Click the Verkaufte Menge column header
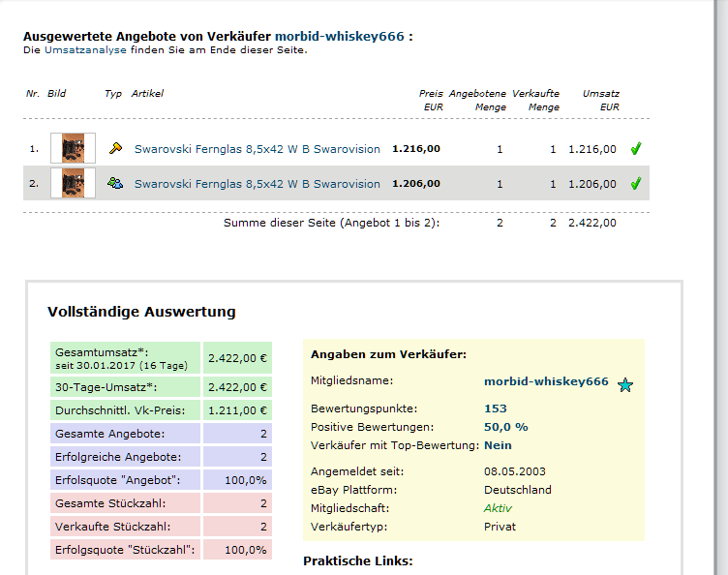728x575 pixels. 535,101
